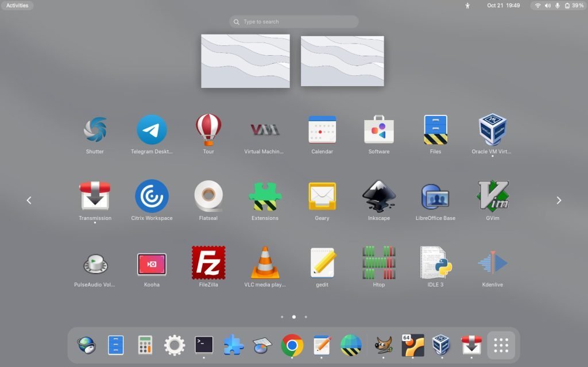Switch to the first workspace thumbnail

(245, 61)
